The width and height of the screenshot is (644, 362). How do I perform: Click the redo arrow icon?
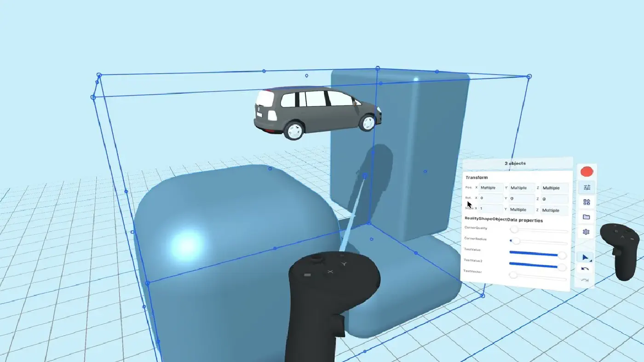[585, 280]
